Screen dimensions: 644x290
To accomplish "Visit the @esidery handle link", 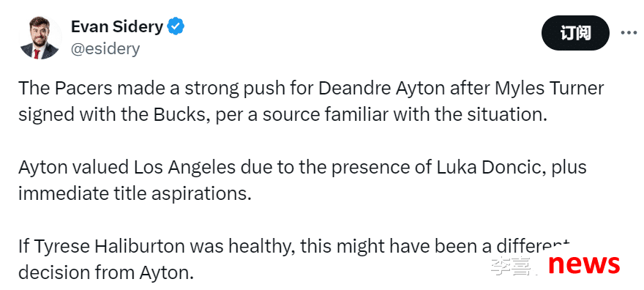I will (105, 49).
